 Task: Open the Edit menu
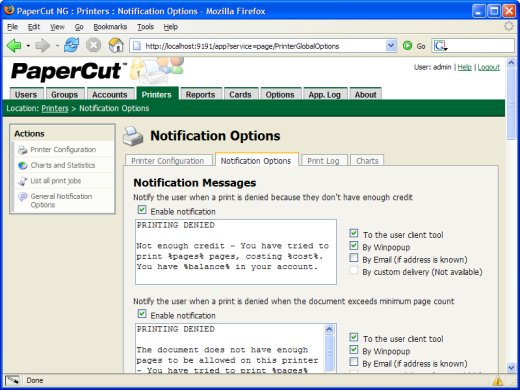click(34, 27)
